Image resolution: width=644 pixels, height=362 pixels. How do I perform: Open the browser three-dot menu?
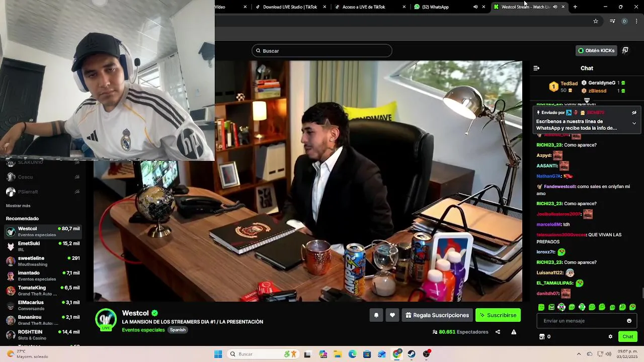click(636, 21)
